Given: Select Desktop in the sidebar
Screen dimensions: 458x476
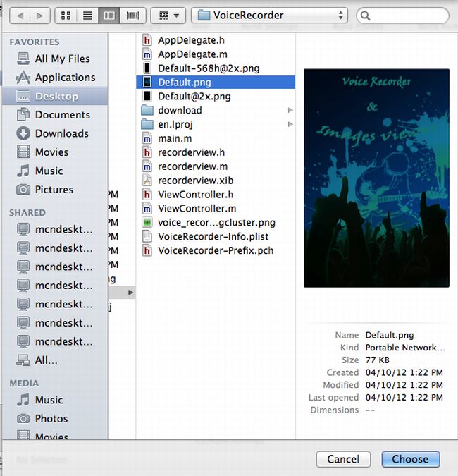Looking at the screenshot, I should pyautogui.click(x=54, y=96).
